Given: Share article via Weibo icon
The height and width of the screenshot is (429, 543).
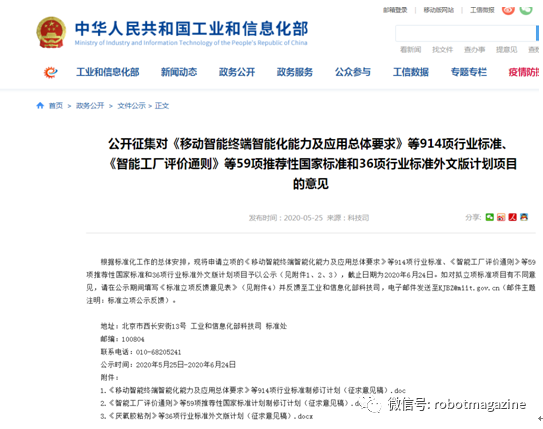Looking at the screenshot, I should coord(501,217).
